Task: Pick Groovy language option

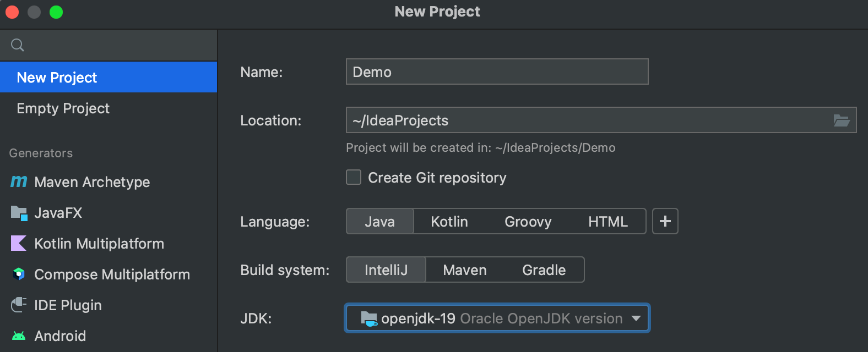Action: pos(528,221)
